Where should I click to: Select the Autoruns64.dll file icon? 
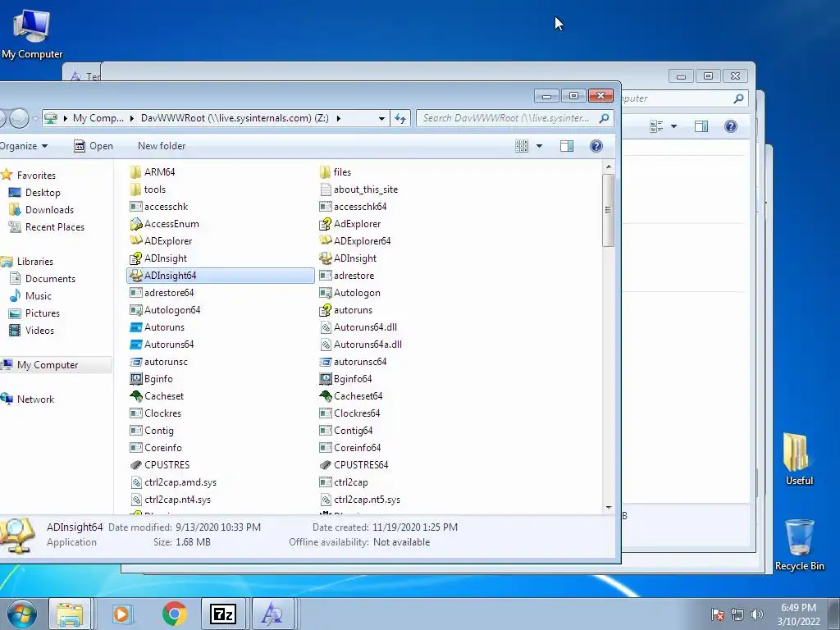(325, 327)
